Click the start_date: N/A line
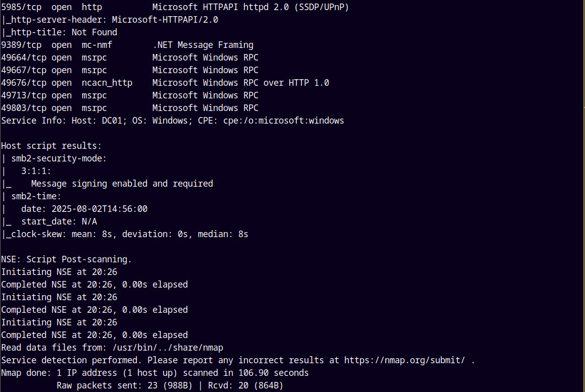Image resolution: width=585 pixels, height=392 pixels. (59, 221)
